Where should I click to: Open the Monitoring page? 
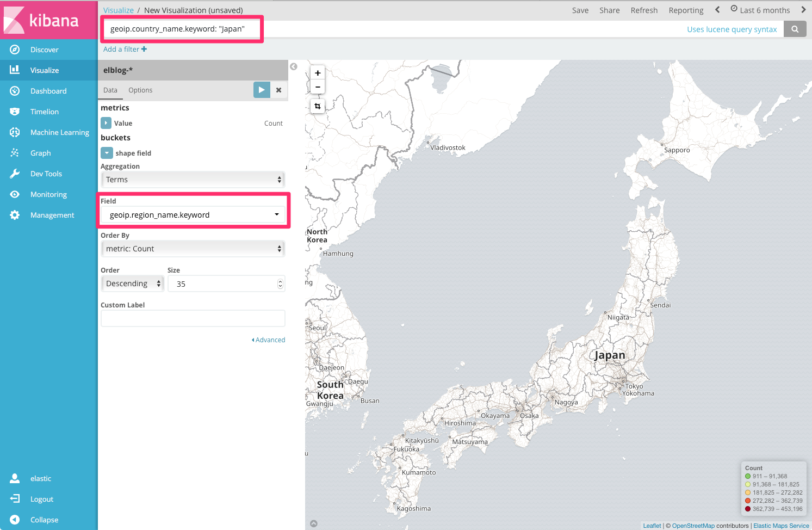click(48, 194)
